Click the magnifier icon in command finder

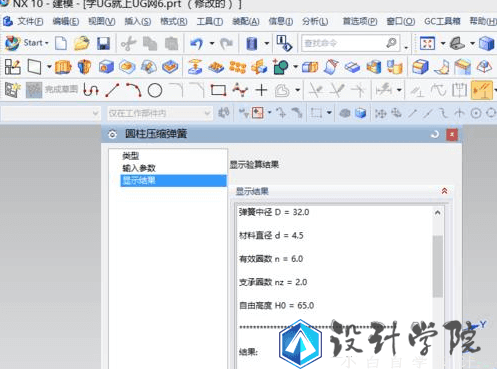tap(392, 43)
